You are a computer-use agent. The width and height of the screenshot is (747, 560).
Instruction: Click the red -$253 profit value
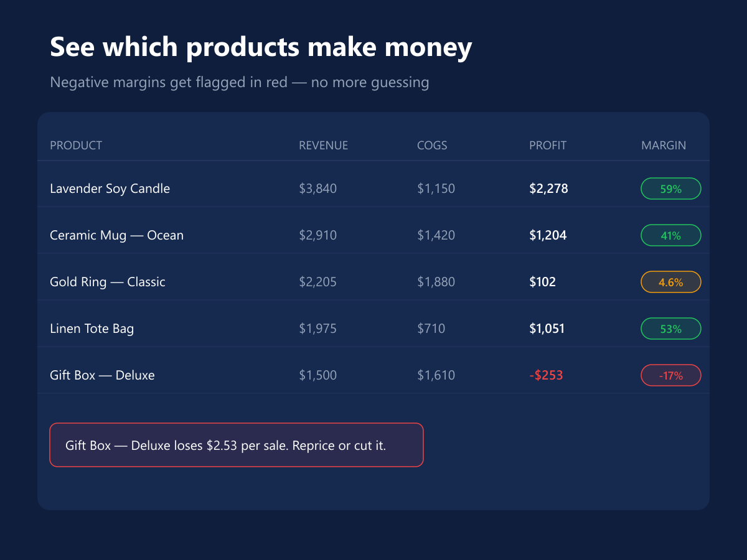pos(546,375)
